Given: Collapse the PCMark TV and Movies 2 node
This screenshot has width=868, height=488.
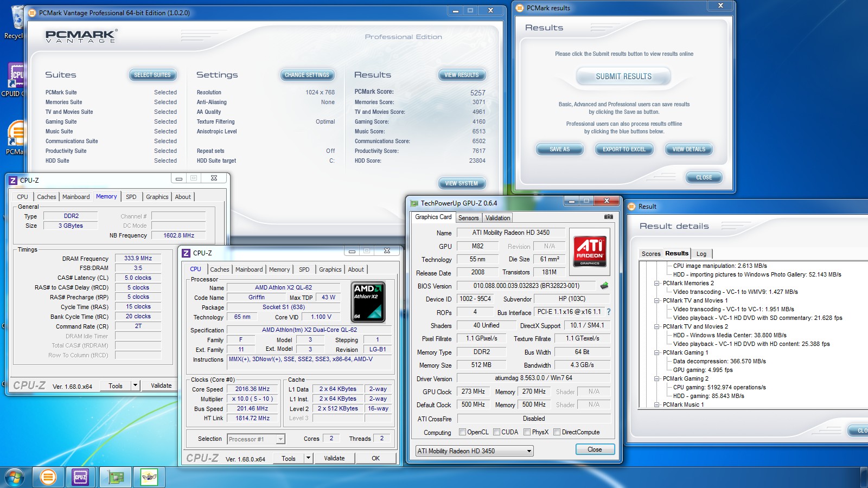Looking at the screenshot, I should (x=656, y=326).
